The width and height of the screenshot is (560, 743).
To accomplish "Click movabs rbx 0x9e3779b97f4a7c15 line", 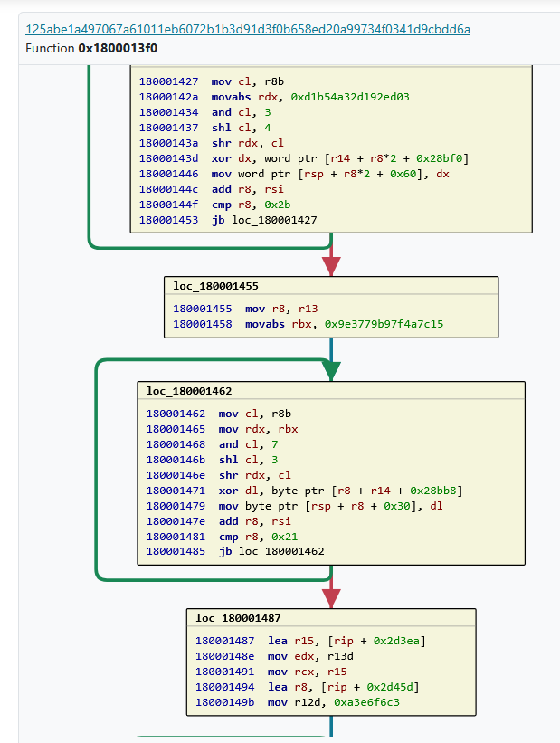I will pyautogui.click(x=308, y=324).
